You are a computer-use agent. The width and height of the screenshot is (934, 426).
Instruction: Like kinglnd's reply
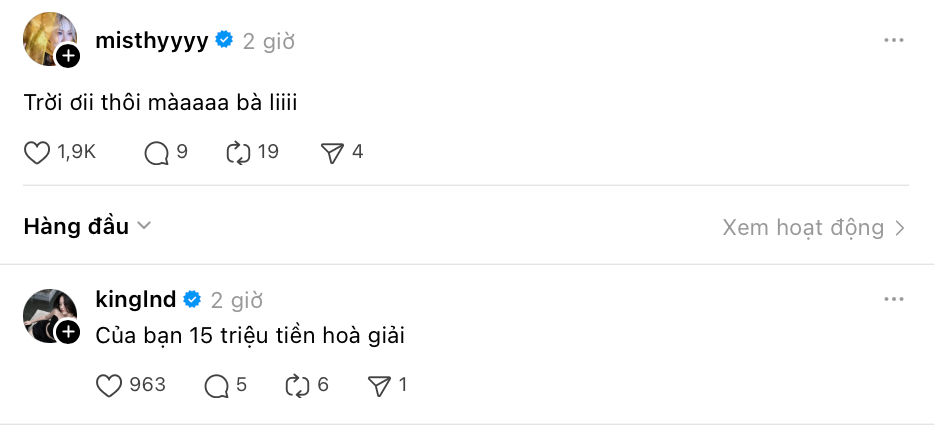tap(109, 385)
